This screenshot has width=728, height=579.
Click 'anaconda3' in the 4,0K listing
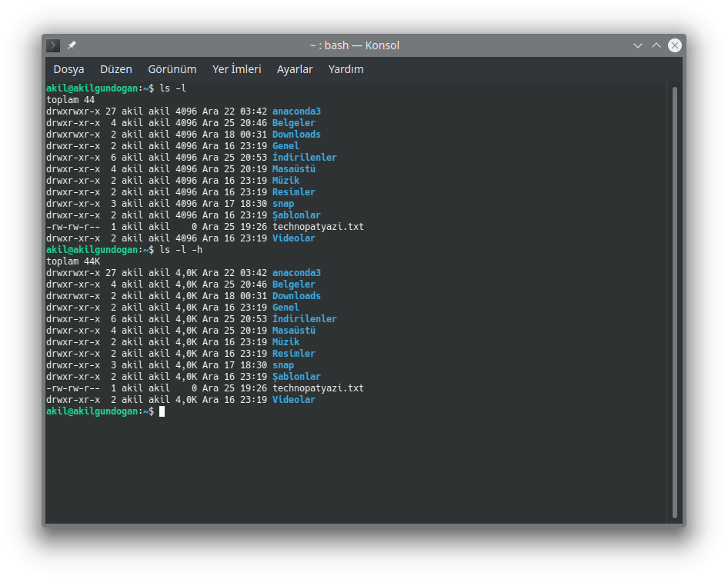(x=297, y=273)
